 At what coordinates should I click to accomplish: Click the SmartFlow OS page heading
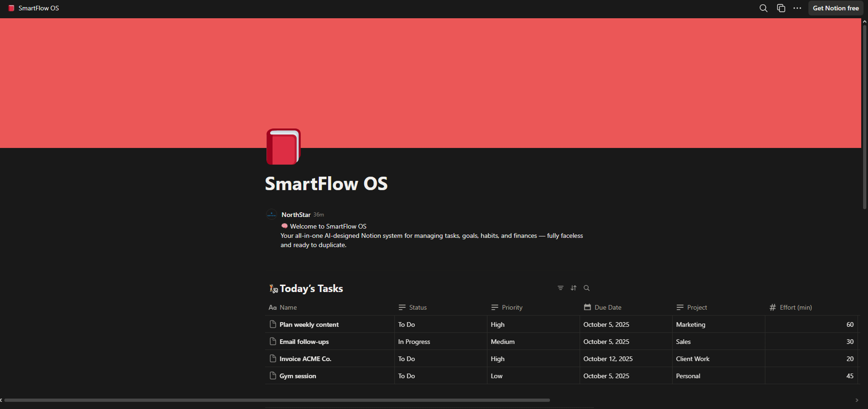click(326, 183)
